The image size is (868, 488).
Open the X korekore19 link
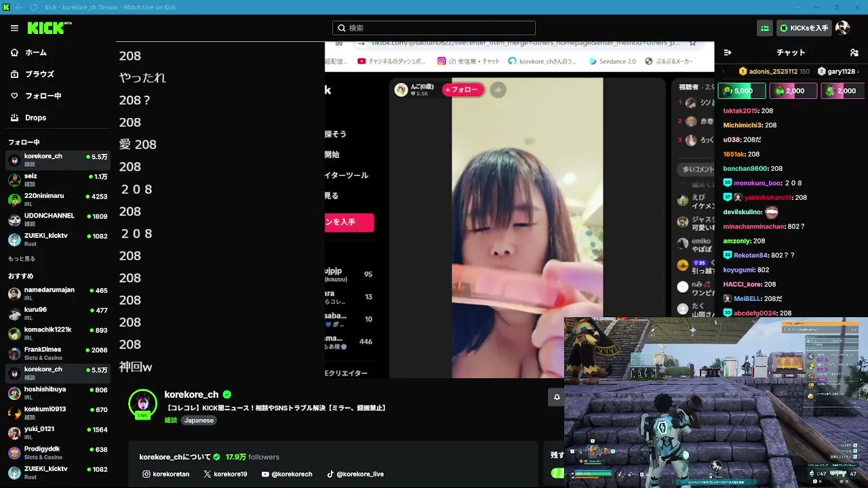pyautogui.click(x=225, y=474)
